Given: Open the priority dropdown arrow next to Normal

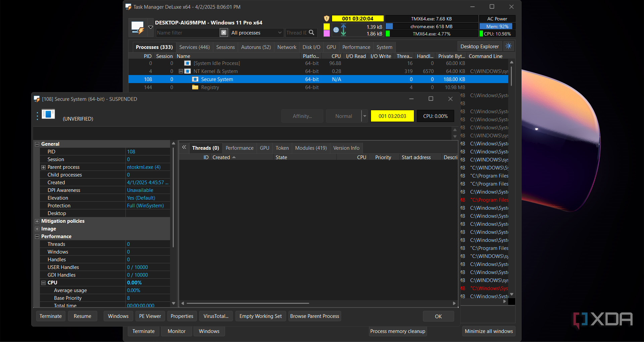Looking at the screenshot, I should [x=365, y=116].
